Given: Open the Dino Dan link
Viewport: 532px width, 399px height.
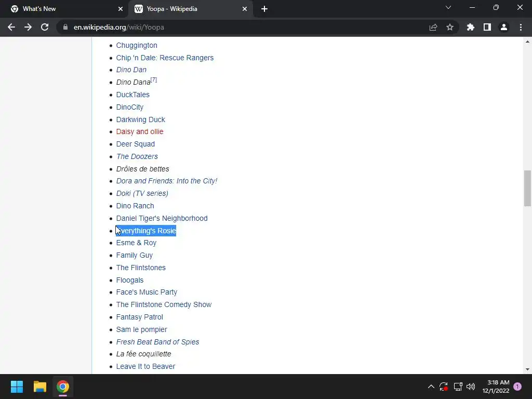Looking at the screenshot, I should pyautogui.click(x=131, y=70).
